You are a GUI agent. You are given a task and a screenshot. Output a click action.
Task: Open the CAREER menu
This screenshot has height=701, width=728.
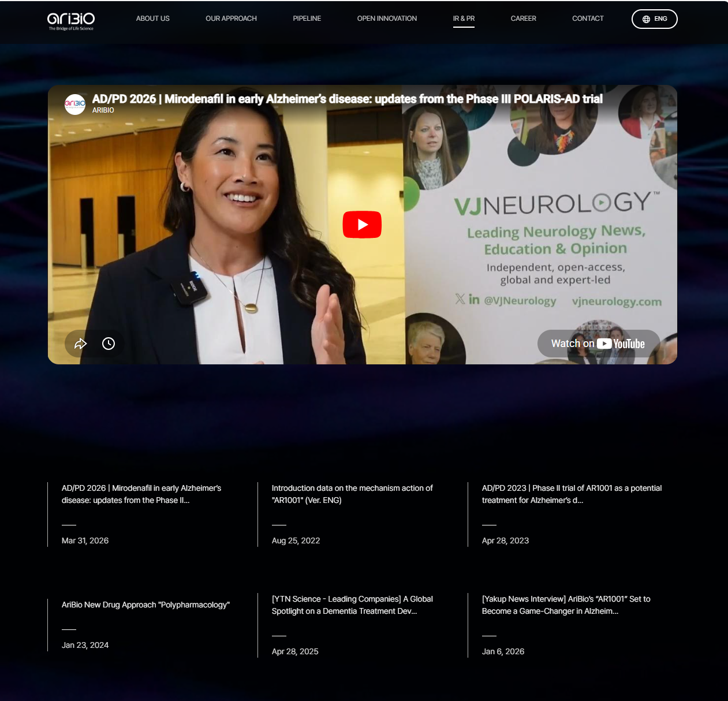[x=524, y=18]
